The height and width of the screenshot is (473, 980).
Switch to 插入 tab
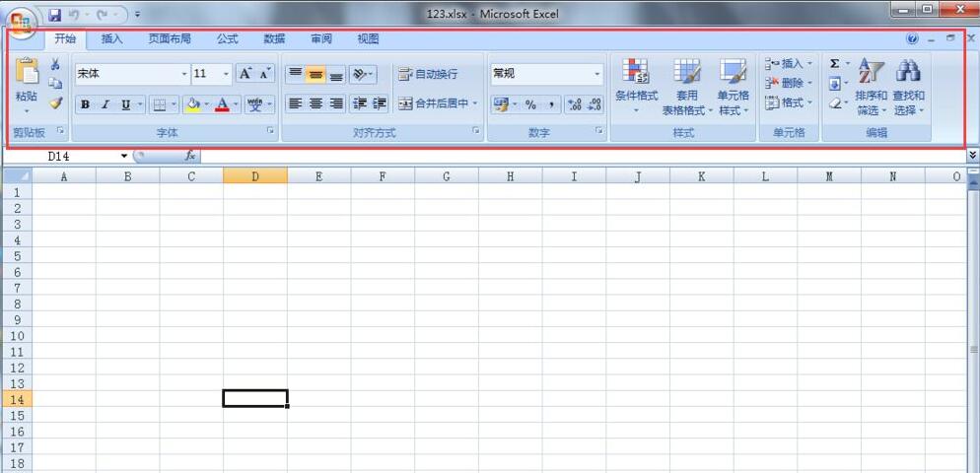point(111,38)
